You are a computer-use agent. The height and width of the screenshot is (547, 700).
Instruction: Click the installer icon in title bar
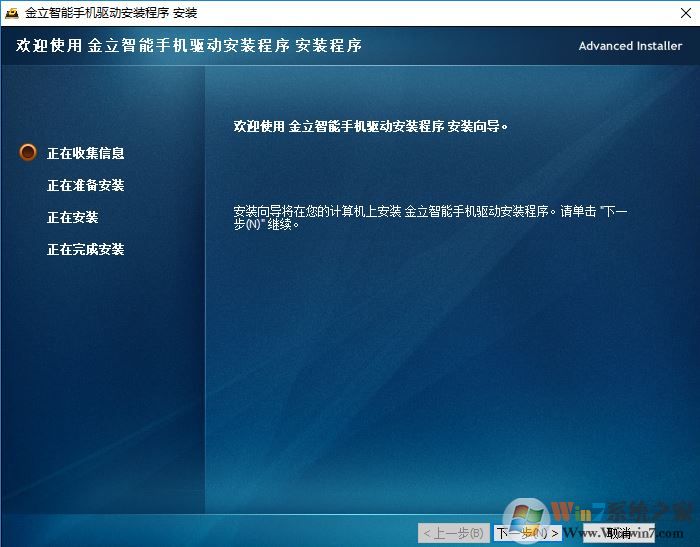12,13
